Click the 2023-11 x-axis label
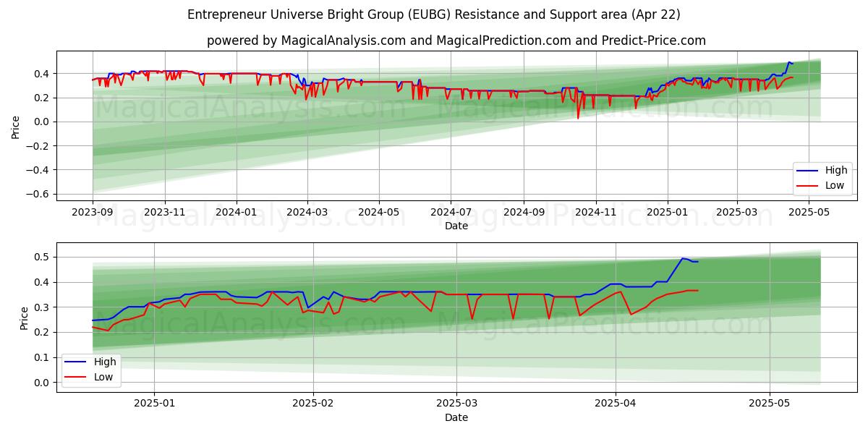The image size is (868, 434). point(165,213)
